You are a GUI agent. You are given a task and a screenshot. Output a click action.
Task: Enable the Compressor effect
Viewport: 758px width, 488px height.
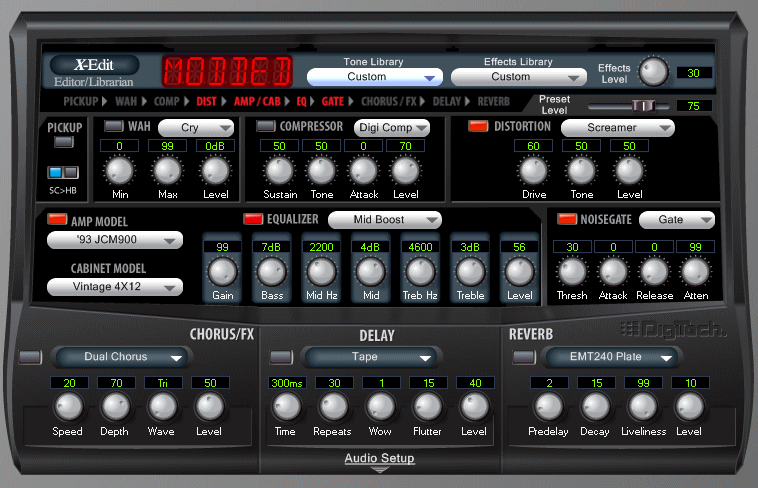pos(265,126)
